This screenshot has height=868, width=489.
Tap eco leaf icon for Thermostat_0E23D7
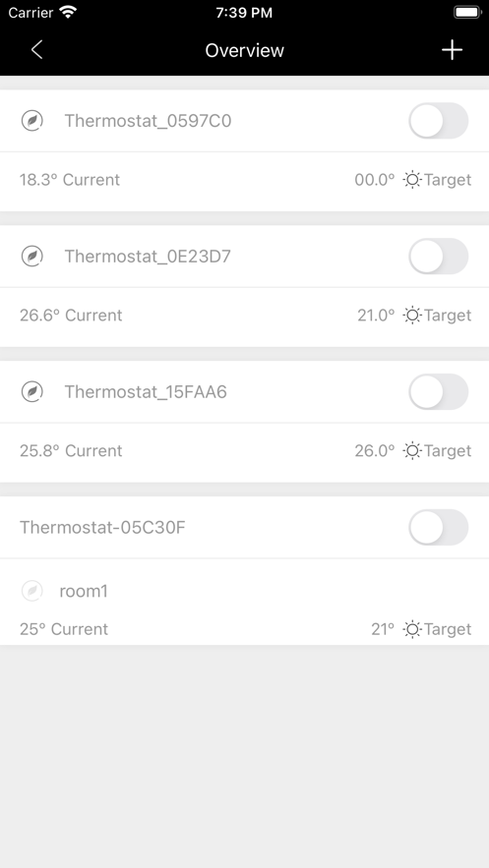[32, 257]
